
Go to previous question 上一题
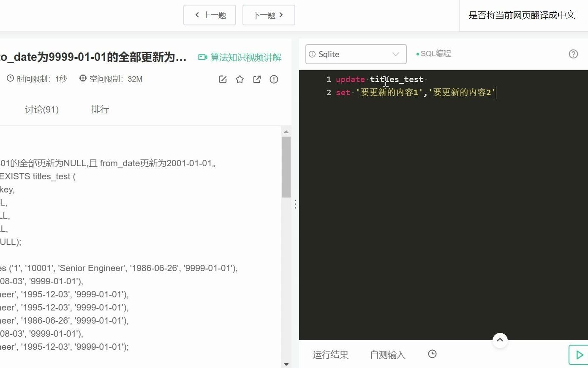click(x=210, y=15)
